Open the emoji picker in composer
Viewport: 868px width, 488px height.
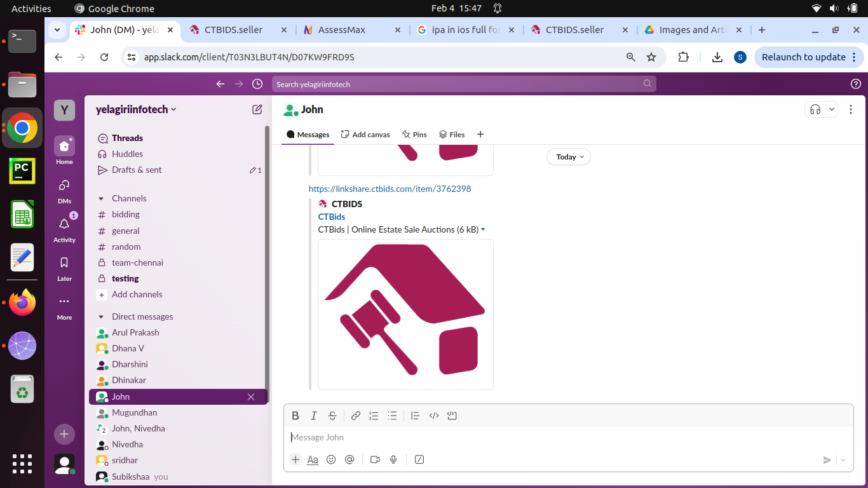(331, 459)
